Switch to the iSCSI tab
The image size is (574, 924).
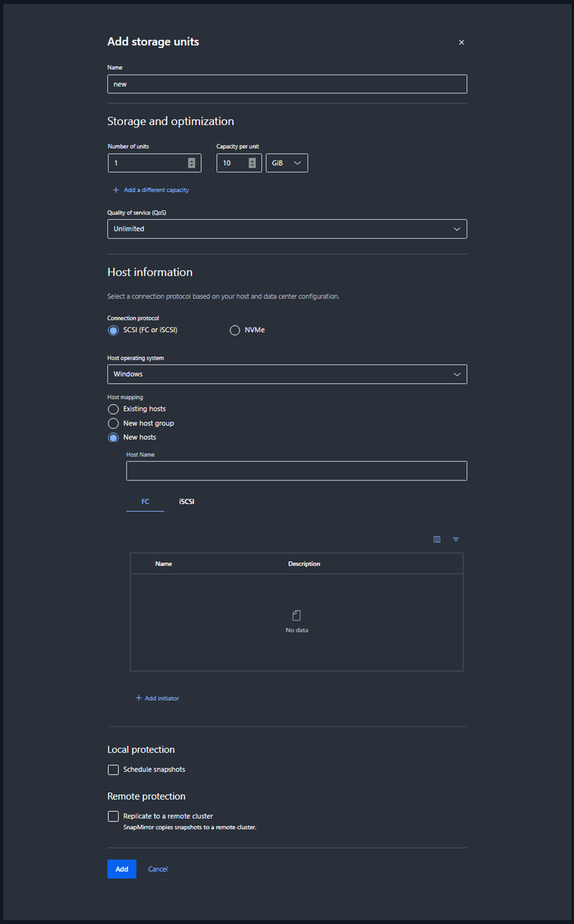pos(186,501)
